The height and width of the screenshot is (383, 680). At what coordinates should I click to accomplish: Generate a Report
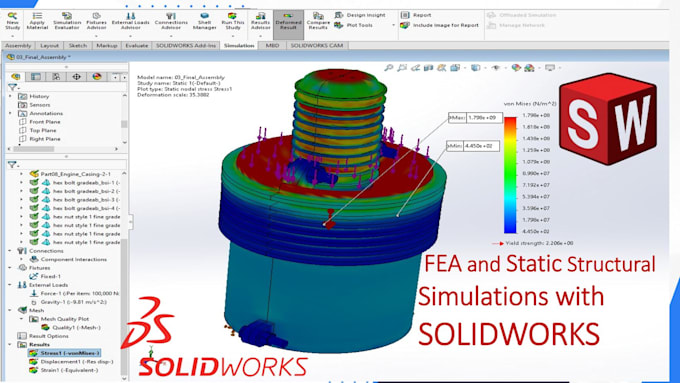pyautogui.click(x=416, y=15)
